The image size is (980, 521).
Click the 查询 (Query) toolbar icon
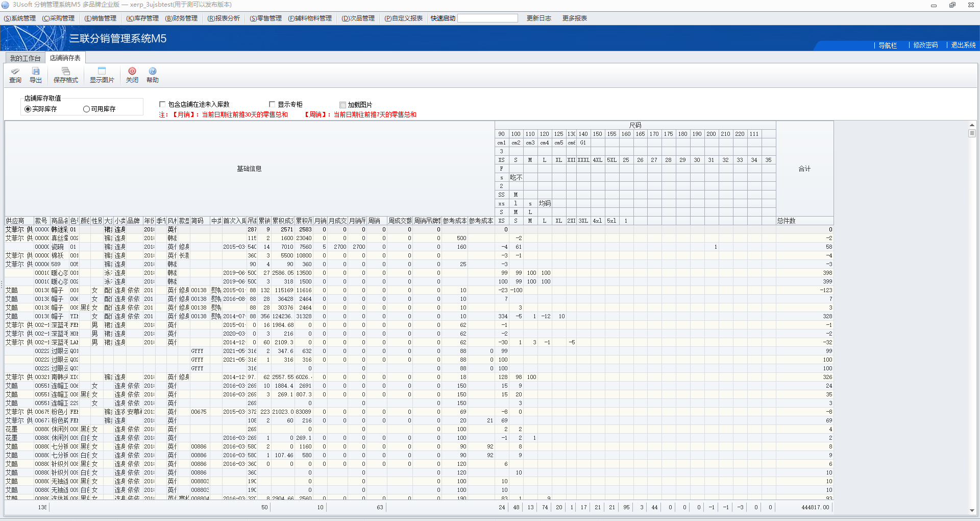click(15, 75)
